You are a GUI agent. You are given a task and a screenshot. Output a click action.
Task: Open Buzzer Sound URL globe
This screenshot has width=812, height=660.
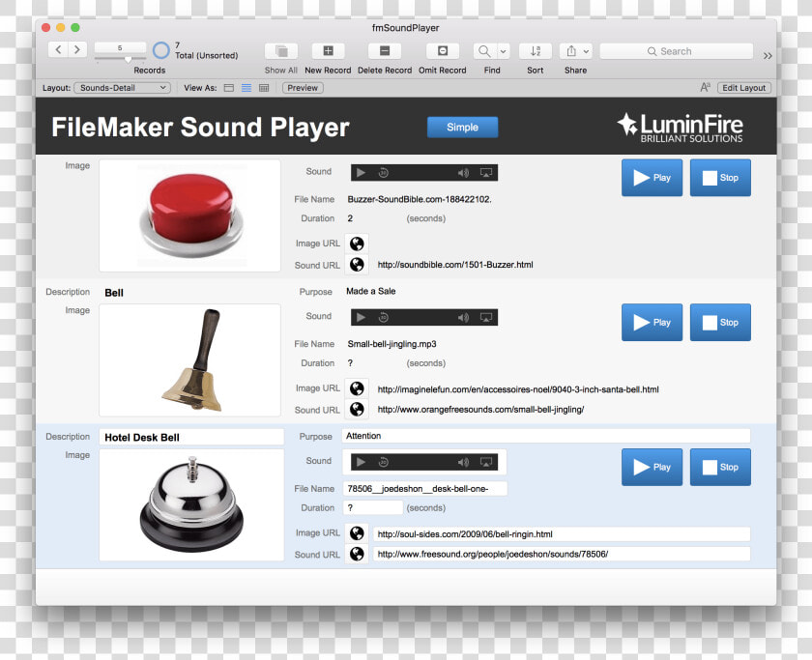tap(357, 265)
